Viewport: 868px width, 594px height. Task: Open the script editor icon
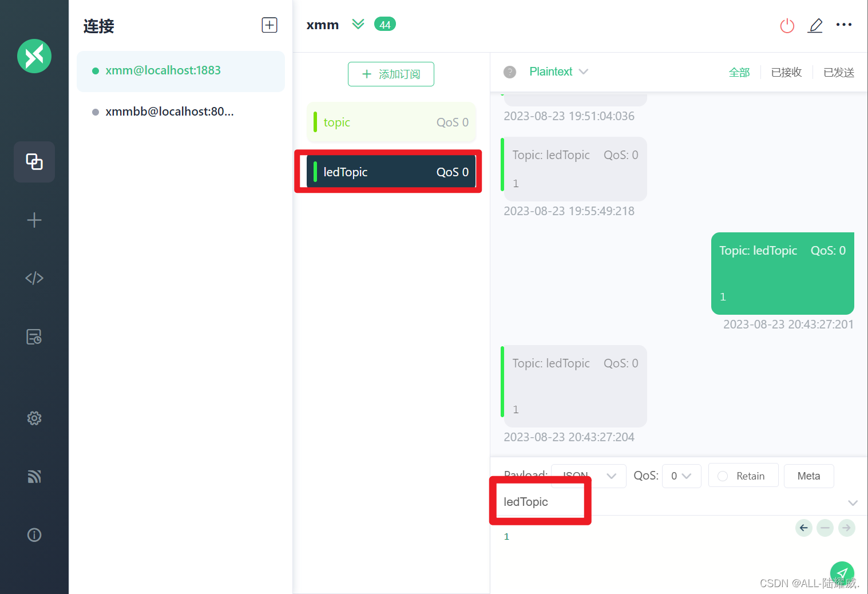(x=34, y=278)
